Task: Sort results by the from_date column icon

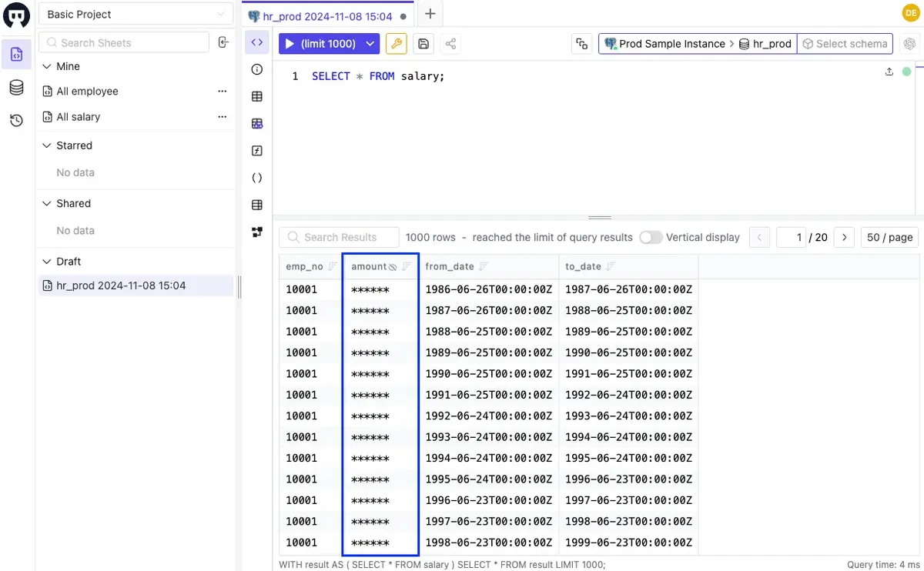Action: (x=484, y=266)
